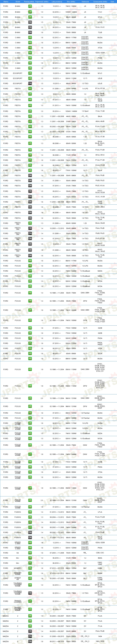Click petrol icon in FIESTA M7JA, M7JB row

[x=30, y=132]
